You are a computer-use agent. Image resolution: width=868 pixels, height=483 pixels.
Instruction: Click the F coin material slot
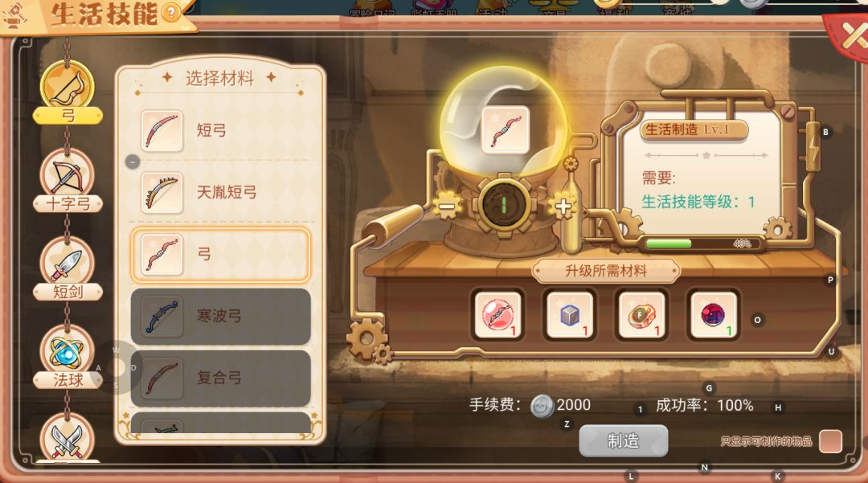[641, 314]
